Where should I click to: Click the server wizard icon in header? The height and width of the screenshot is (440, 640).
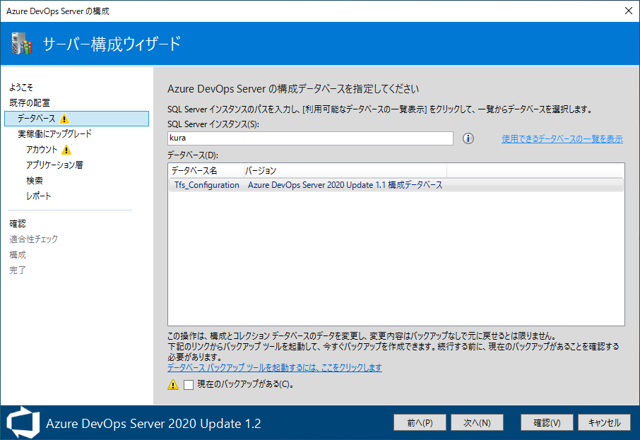click(x=22, y=43)
